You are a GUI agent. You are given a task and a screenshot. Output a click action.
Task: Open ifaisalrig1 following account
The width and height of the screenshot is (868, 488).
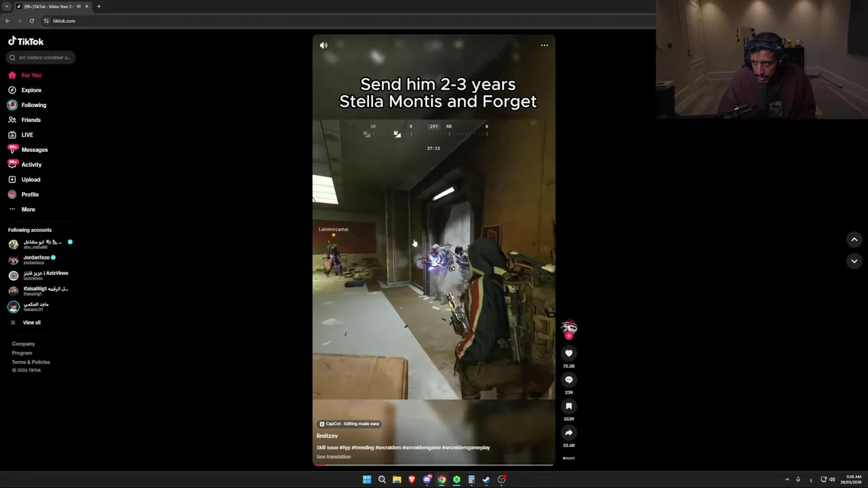click(x=39, y=291)
